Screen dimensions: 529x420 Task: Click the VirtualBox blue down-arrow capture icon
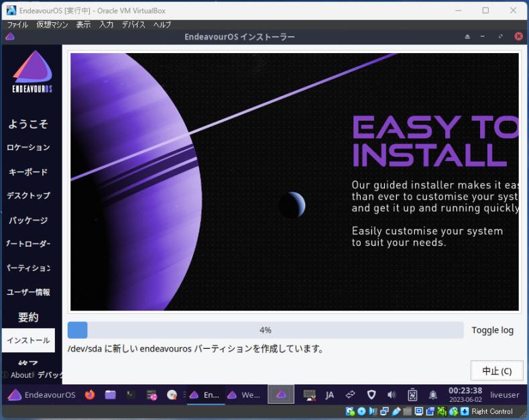click(x=465, y=411)
